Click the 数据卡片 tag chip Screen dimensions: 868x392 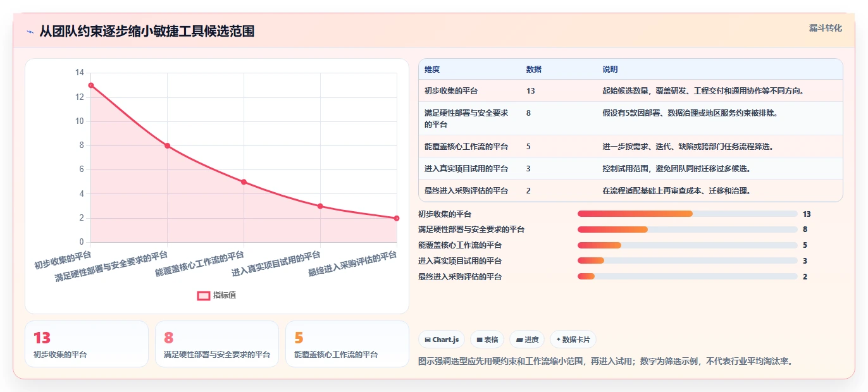[x=573, y=340]
